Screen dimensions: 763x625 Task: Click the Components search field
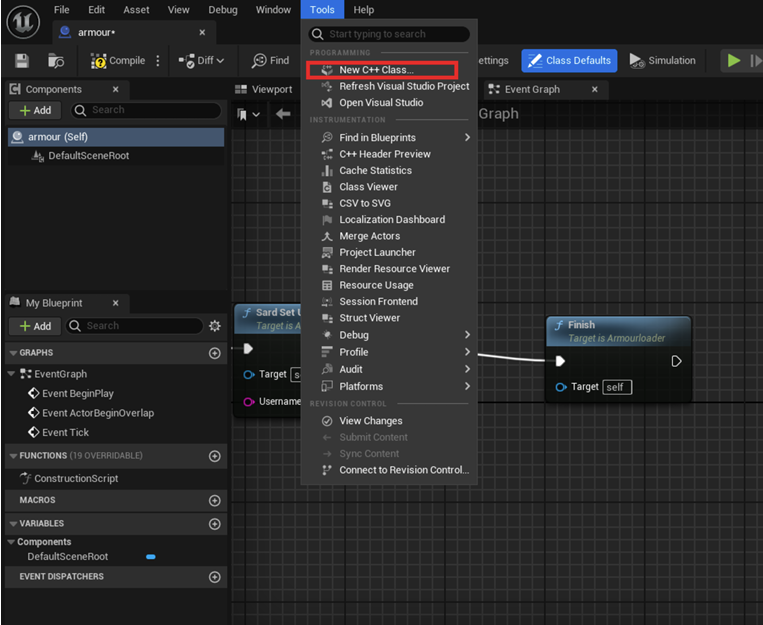coord(146,110)
